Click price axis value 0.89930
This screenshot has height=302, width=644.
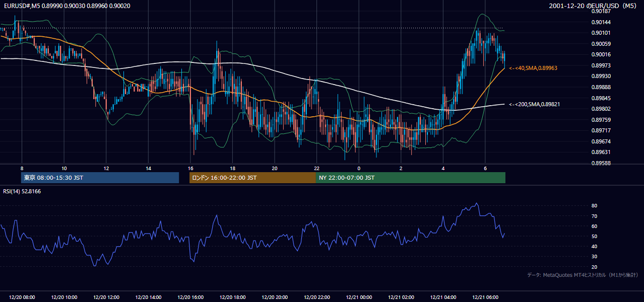tap(601, 76)
